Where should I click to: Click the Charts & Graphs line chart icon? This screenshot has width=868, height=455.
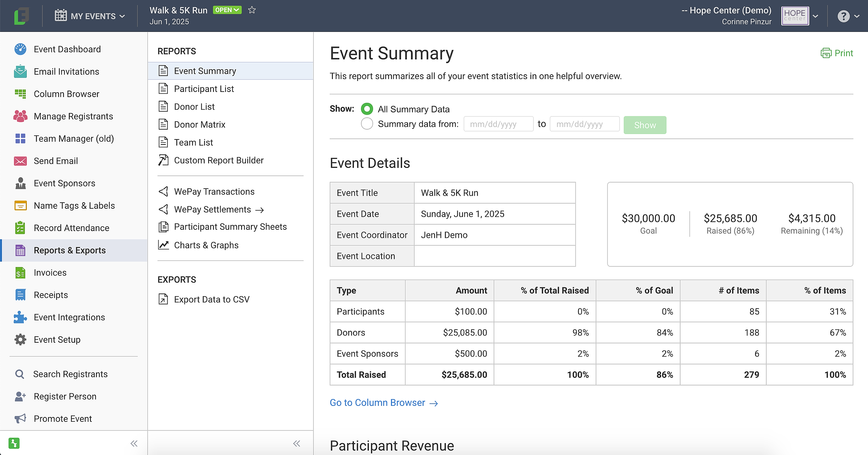163,245
